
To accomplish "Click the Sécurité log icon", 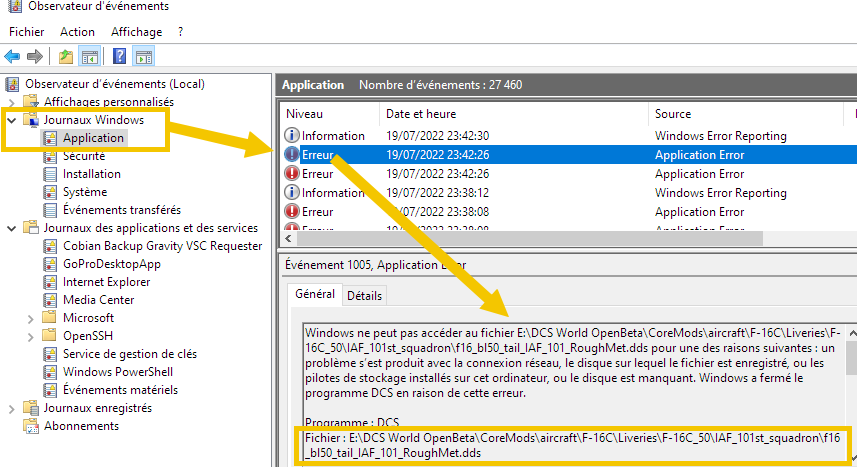I will pyautogui.click(x=50, y=156).
